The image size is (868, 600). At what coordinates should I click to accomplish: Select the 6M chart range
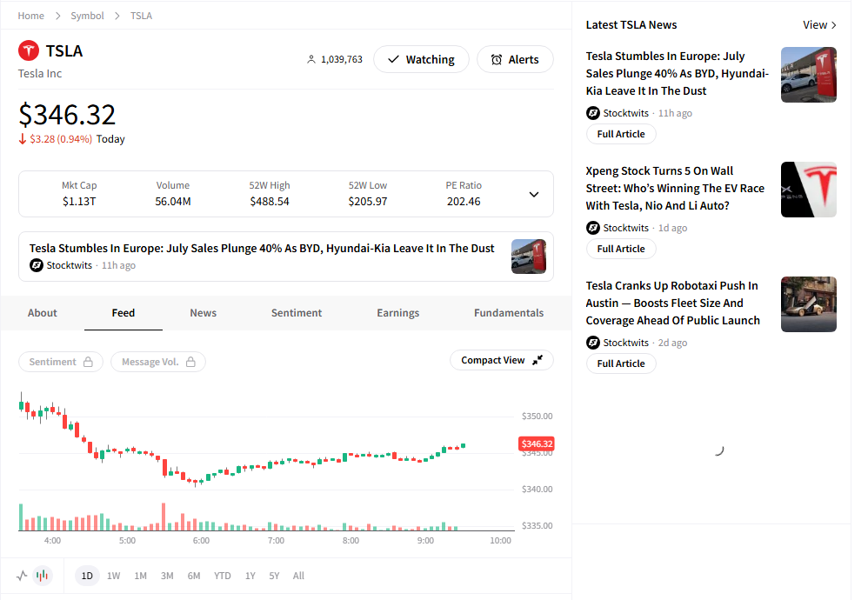[194, 576]
